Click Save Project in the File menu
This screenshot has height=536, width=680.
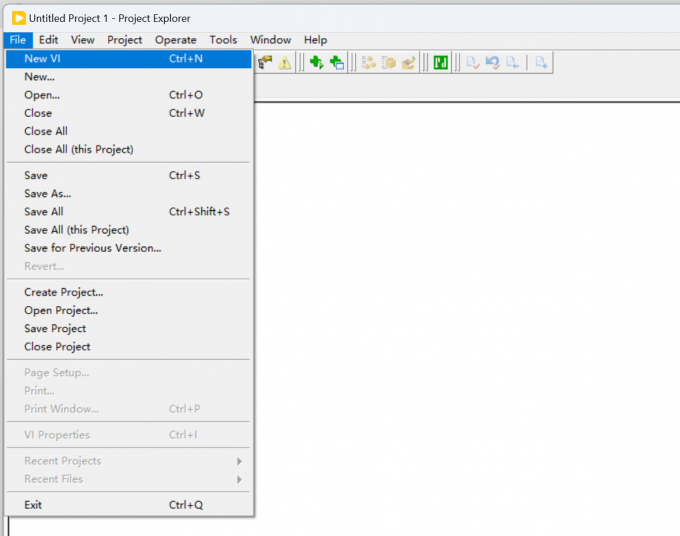point(128,329)
